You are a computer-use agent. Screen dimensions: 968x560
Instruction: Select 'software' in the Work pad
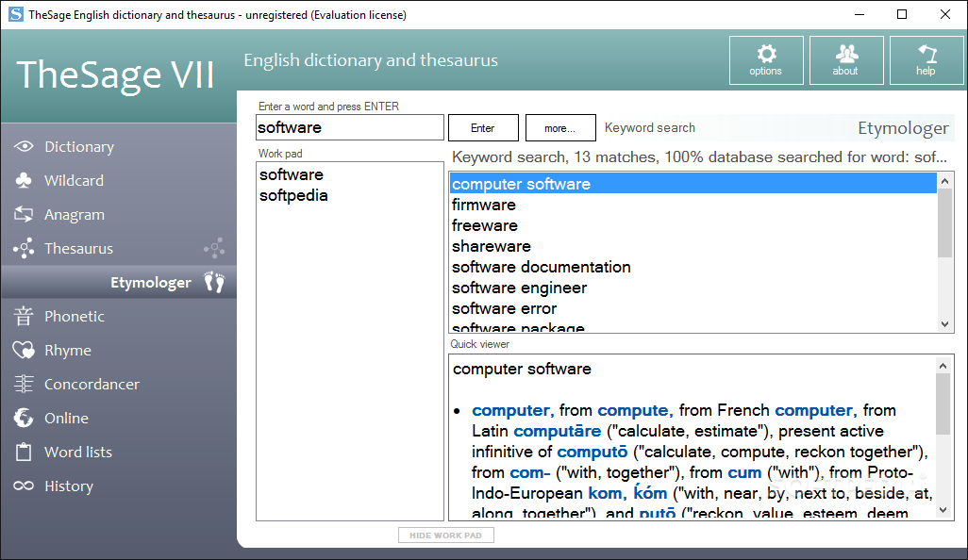292,174
